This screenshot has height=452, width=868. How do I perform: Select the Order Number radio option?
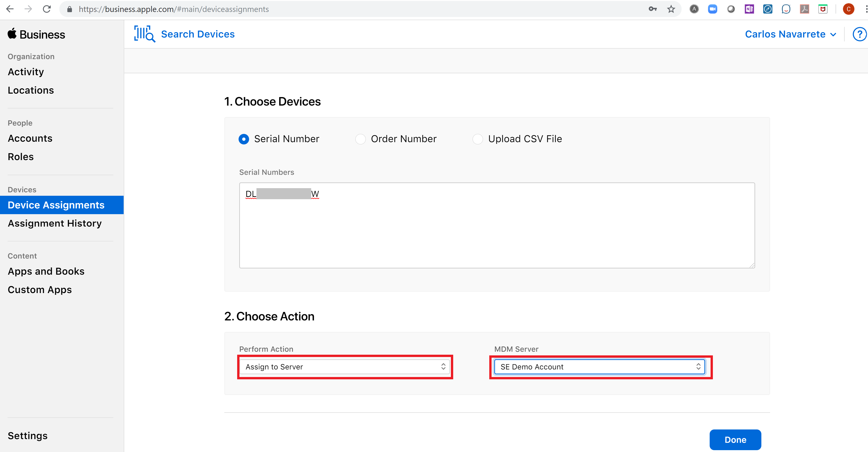click(x=361, y=139)
